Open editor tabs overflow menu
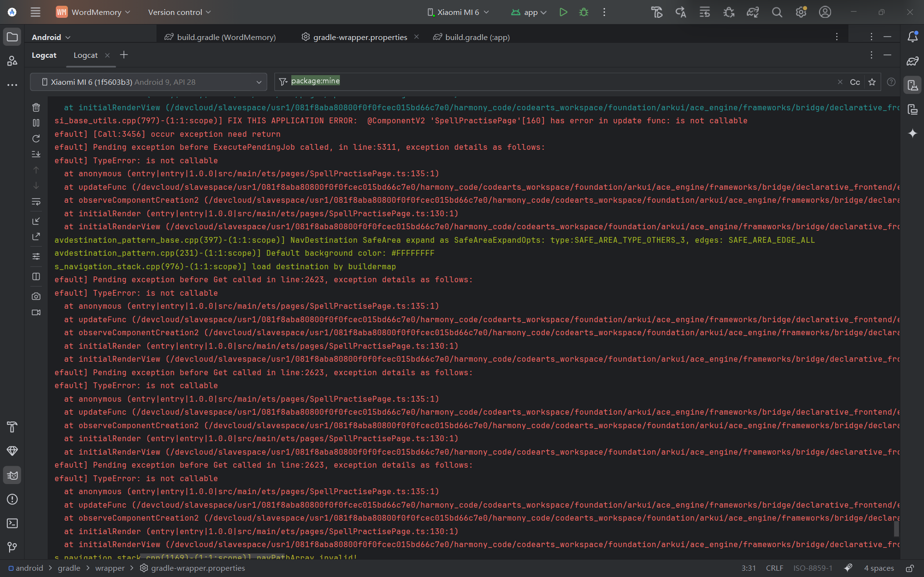Viewport: 924px width, 577px height. 837,37
